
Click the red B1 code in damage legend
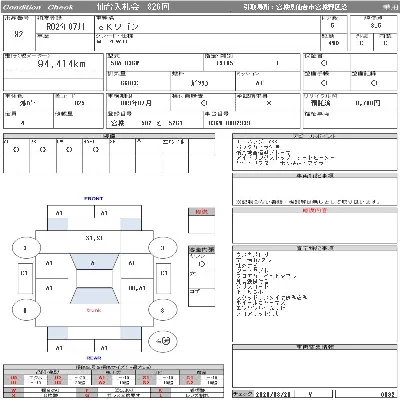point(146,378)
